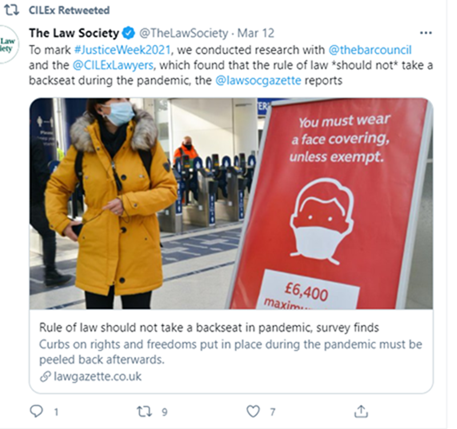
Task: Open the face covering sign photo
Action: point(231,203)
